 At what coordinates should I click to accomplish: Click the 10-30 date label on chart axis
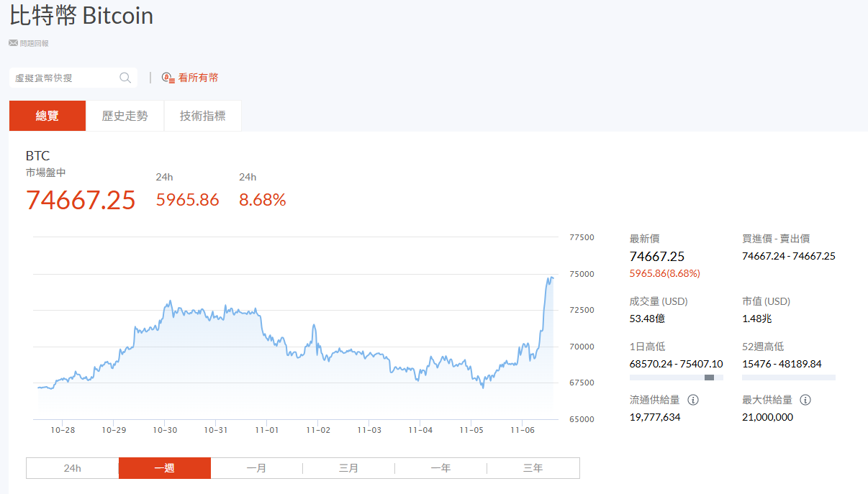(x=165, y=430)
